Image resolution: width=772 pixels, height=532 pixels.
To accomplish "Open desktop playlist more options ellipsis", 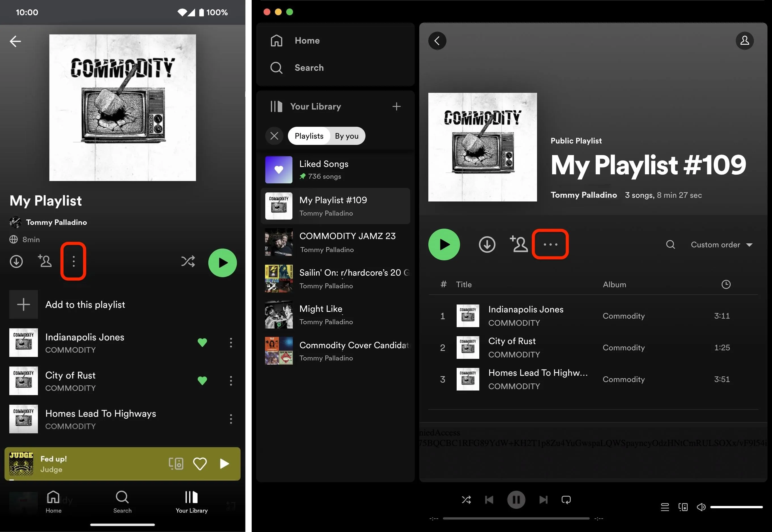I will coord(550,244).
